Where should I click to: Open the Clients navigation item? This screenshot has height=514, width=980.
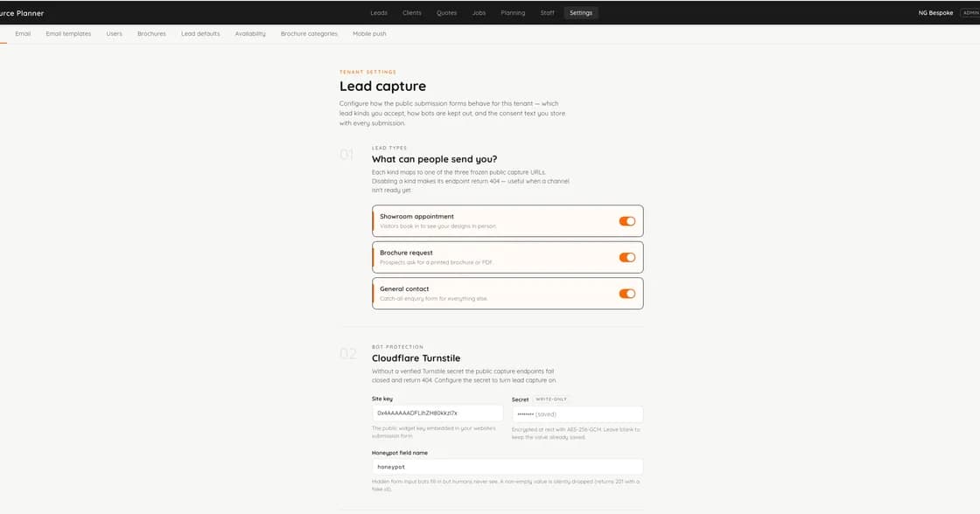pos(412,12)
